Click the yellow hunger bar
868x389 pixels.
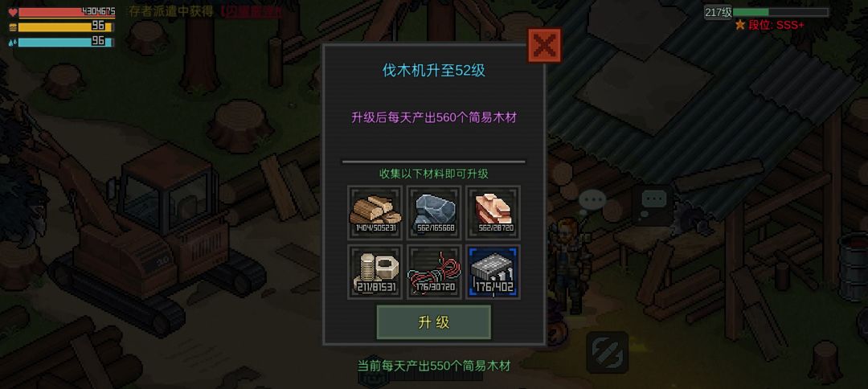66,27
